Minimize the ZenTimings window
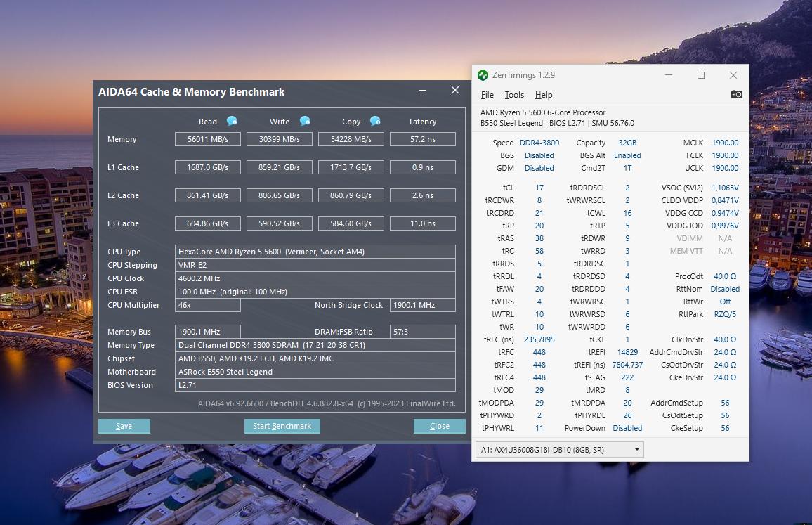The image size is (812, 525). [668, 75]
